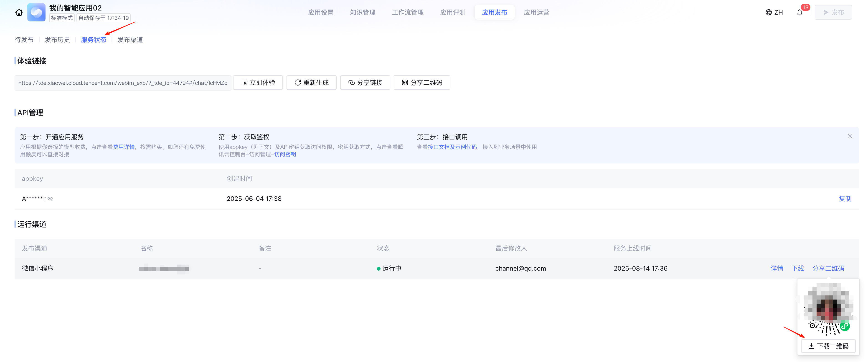The image size is (868, 362).
Task: Close the API steps info banner
Action: (x=850, y=136)
